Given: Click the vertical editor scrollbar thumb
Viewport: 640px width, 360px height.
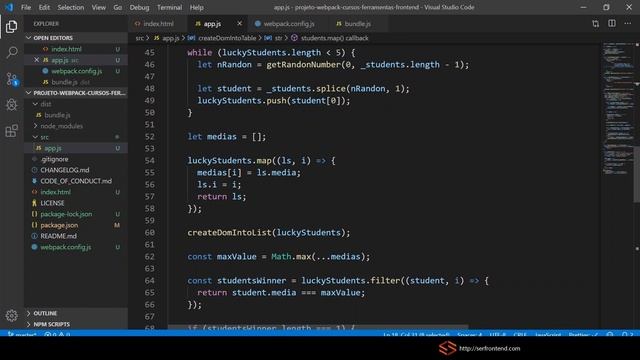Looking at the screenshot, I should pyautogui.click(x=637, y=174).
